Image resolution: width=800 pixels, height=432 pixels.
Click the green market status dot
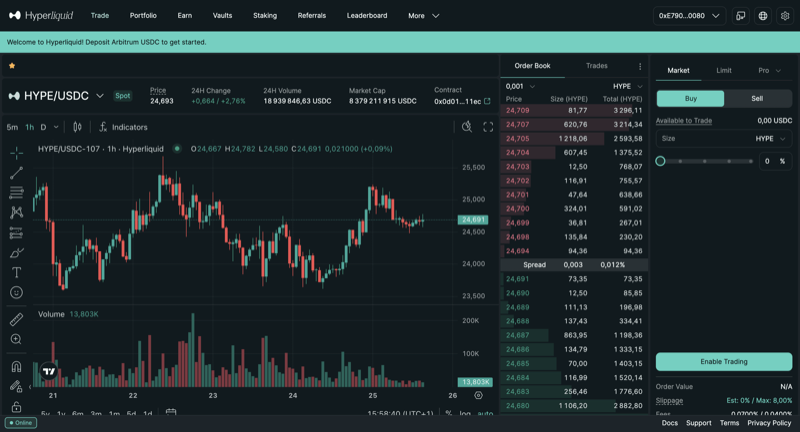(177, 149)
